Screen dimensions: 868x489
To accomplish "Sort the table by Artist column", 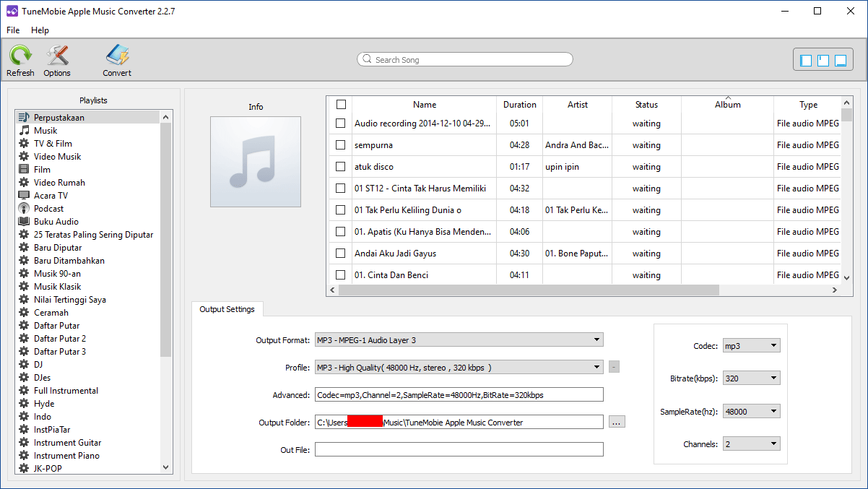I will 578,104.
